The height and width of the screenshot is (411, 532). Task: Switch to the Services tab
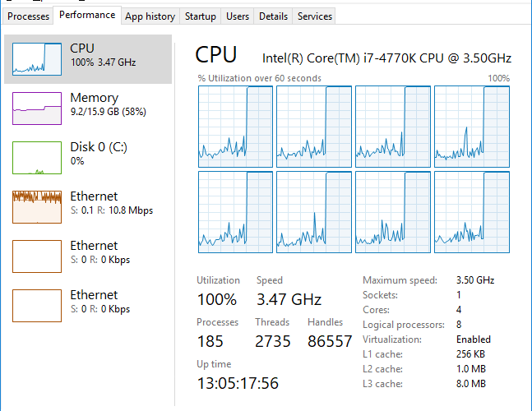tap(315, 16)
